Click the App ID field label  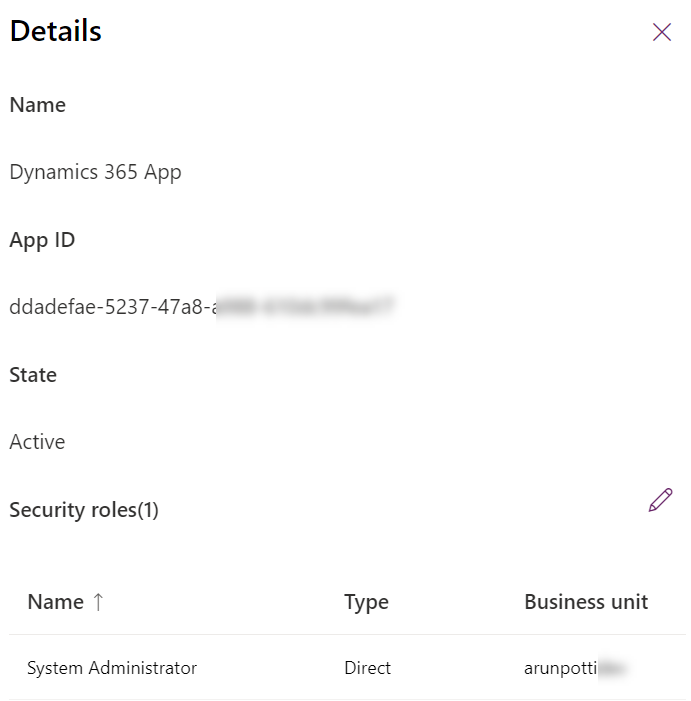point(42,240)
